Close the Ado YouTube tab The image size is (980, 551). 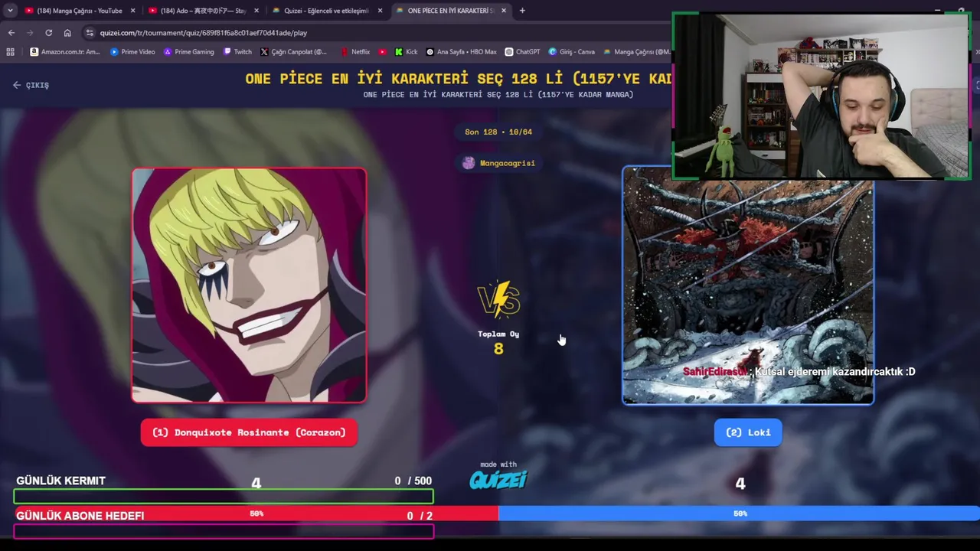pos(256,11)
